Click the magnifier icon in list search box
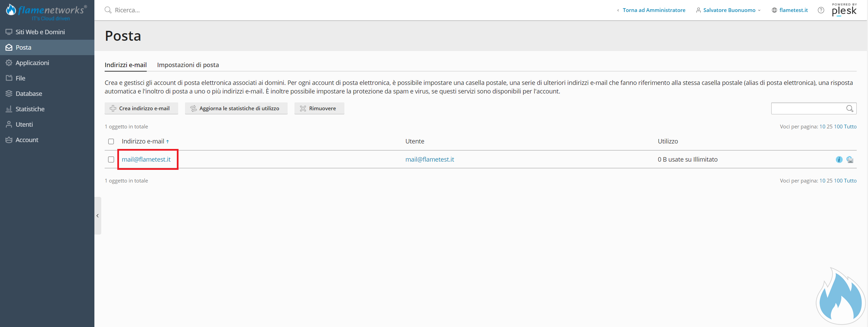 pyautogui.click(x=850, y=109)
